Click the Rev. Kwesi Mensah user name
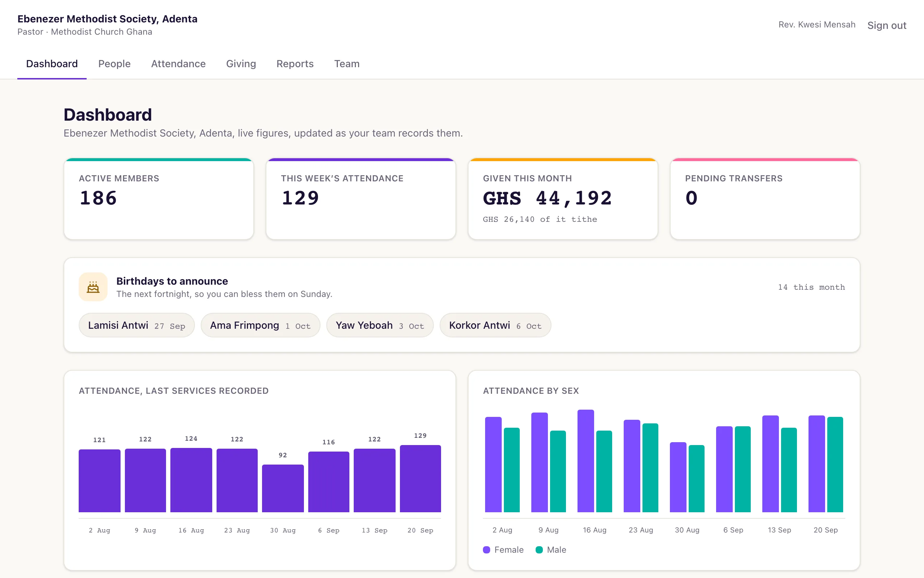Screen dimensions: 924x578 [x=817, y=25]
